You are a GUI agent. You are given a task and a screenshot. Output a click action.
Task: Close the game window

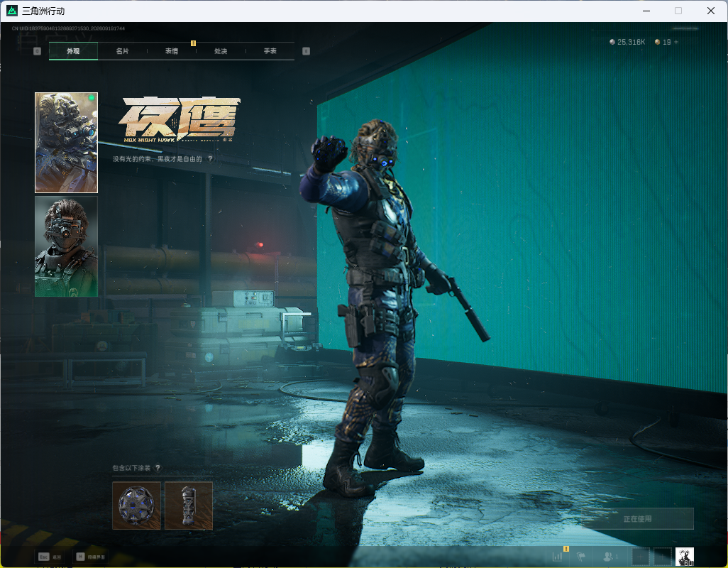coord(710,11)
